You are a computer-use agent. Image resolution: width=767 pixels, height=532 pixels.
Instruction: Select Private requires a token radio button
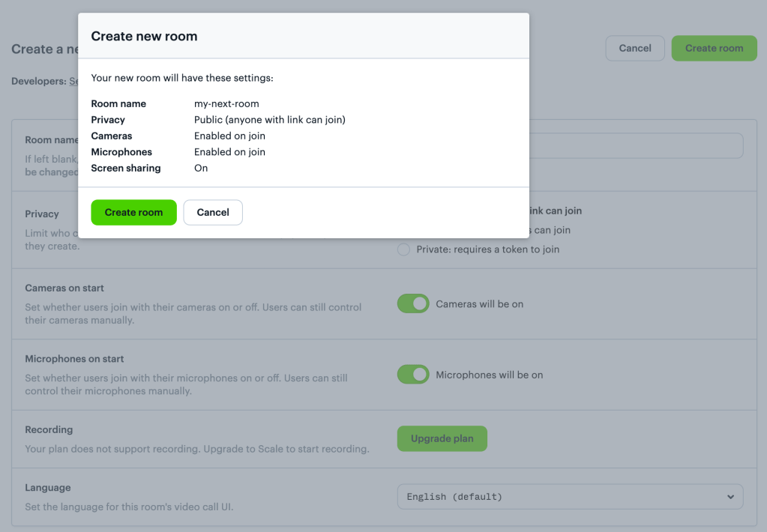404,250
